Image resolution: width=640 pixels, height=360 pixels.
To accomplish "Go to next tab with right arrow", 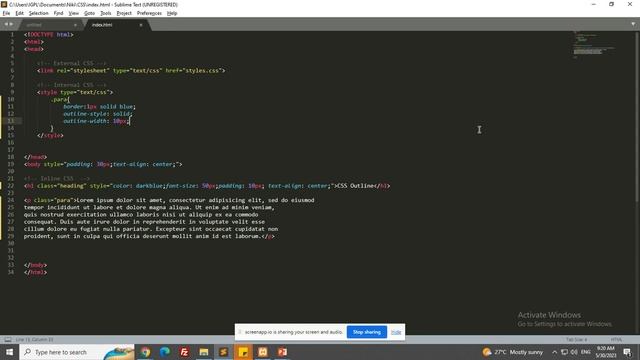I will (11, 24).
